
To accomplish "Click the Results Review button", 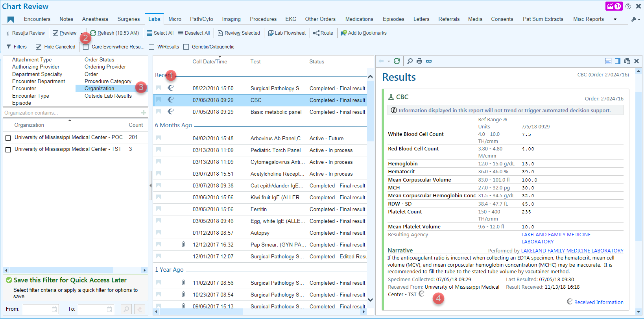I will (x=25, y=33).
